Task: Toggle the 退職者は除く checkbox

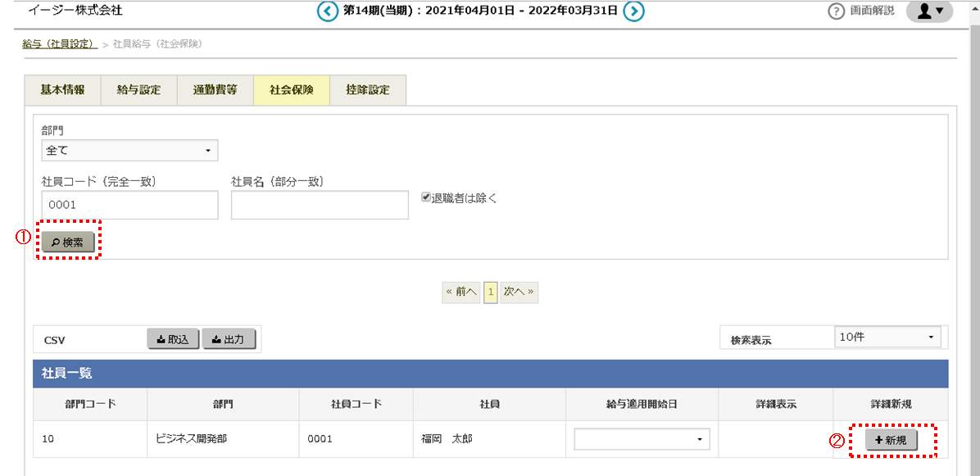Action: pos(426,197)
